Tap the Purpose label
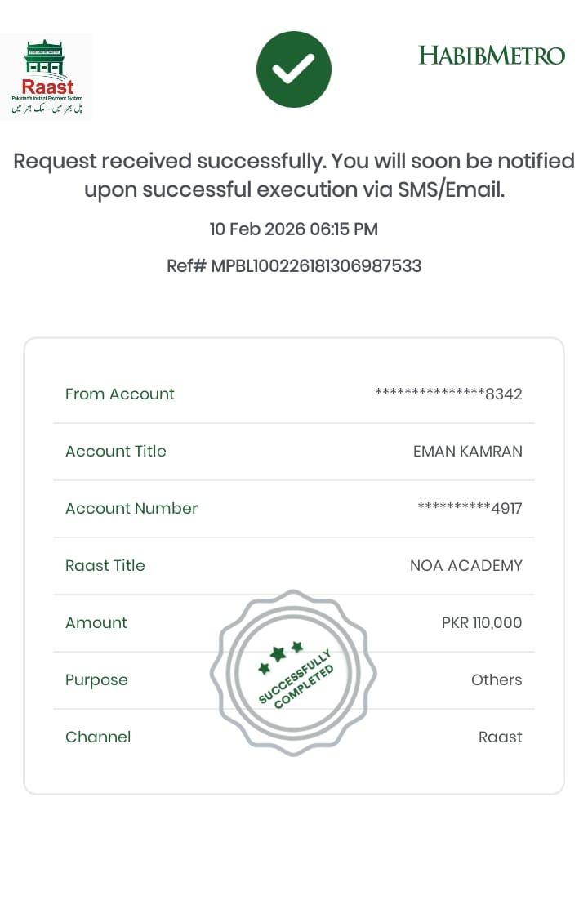The width and height of the screenshot is (588, 900). coord(96,680)
